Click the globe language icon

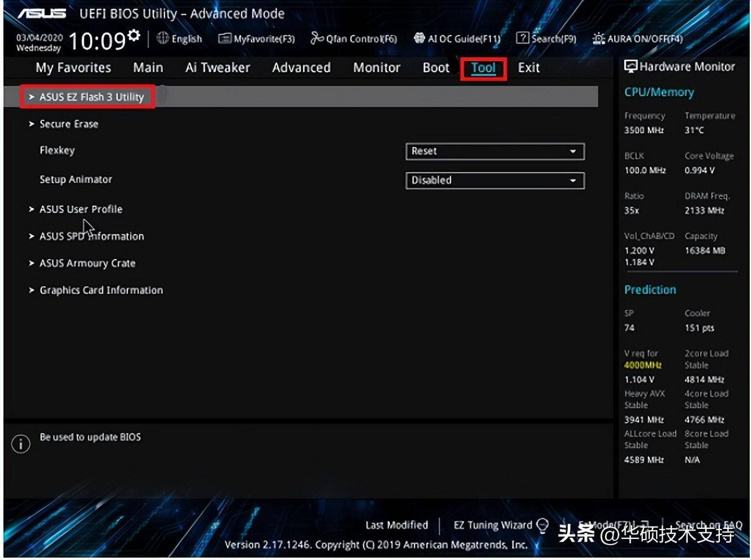(x=163, y=38)
